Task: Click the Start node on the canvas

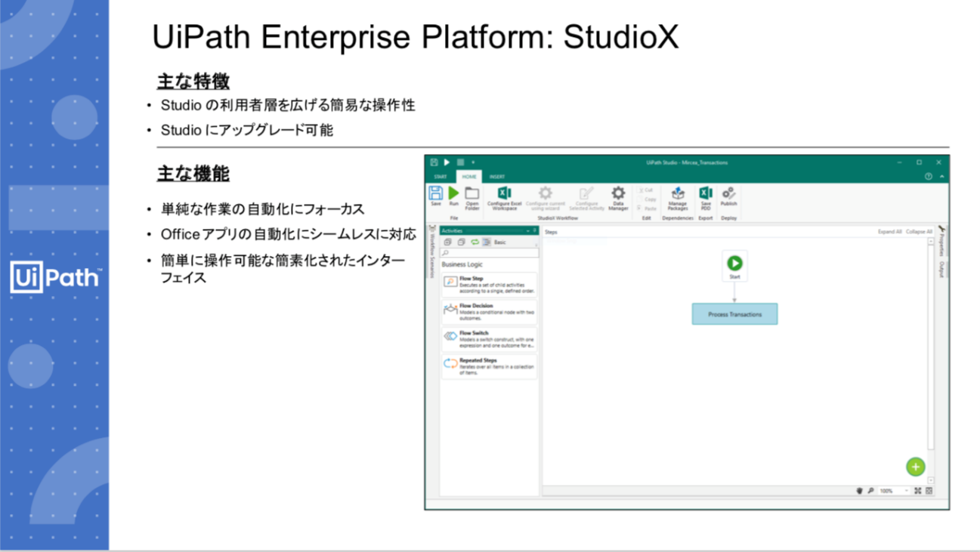Action: click(734, 265)
